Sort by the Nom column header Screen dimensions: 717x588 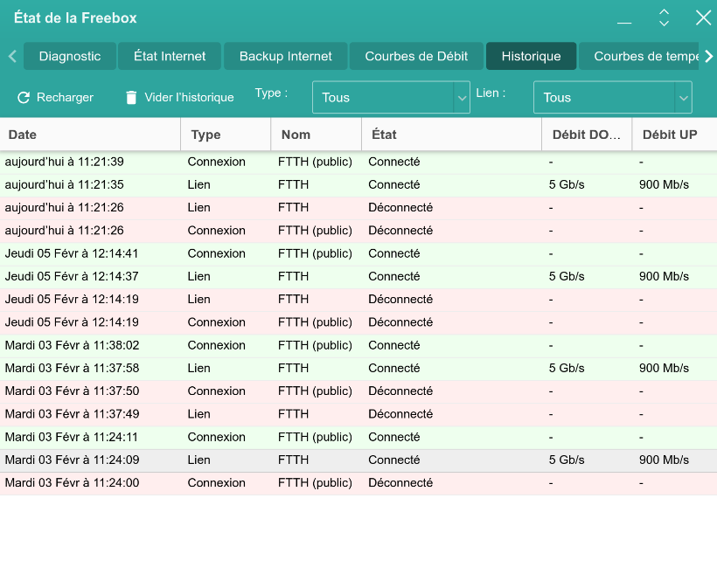316,135
